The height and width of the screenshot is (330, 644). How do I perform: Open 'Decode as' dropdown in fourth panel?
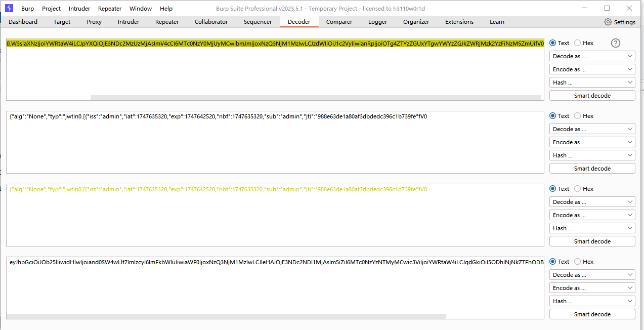592,275
